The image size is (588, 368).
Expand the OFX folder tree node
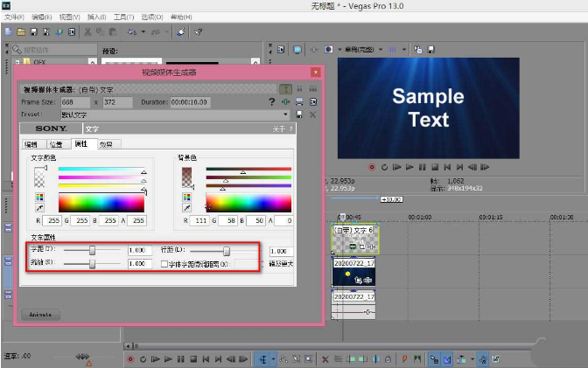[17, 63]
